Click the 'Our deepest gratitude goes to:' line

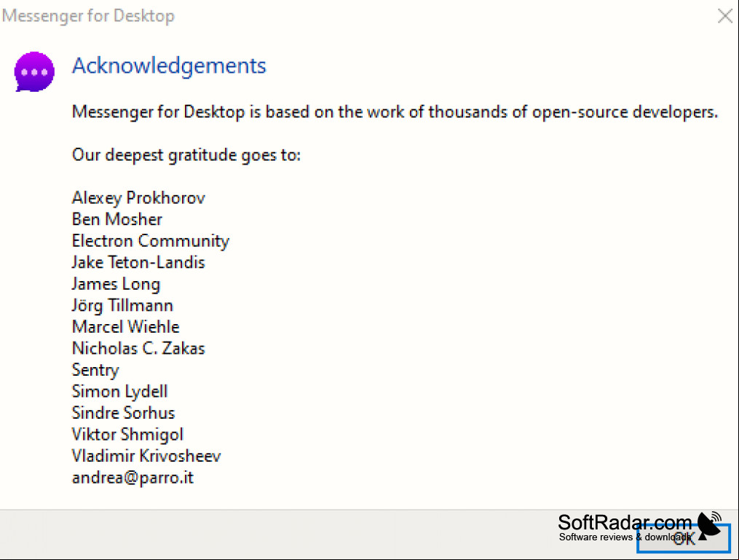[186, 155]
